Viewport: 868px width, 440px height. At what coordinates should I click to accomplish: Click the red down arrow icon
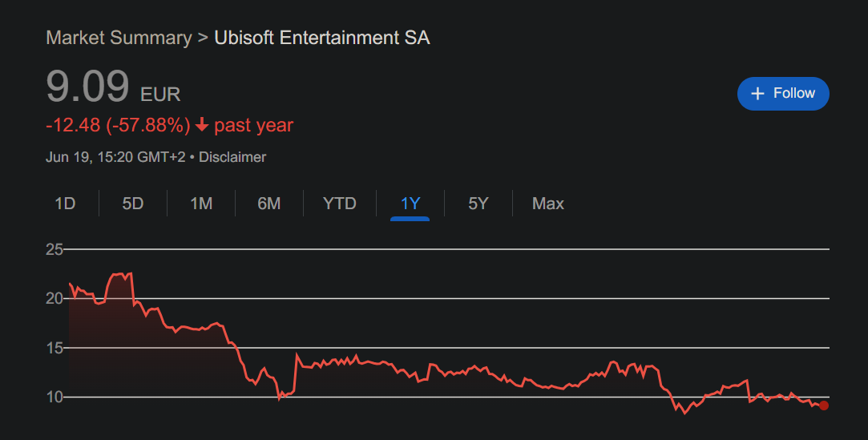[x=202, y=125]
